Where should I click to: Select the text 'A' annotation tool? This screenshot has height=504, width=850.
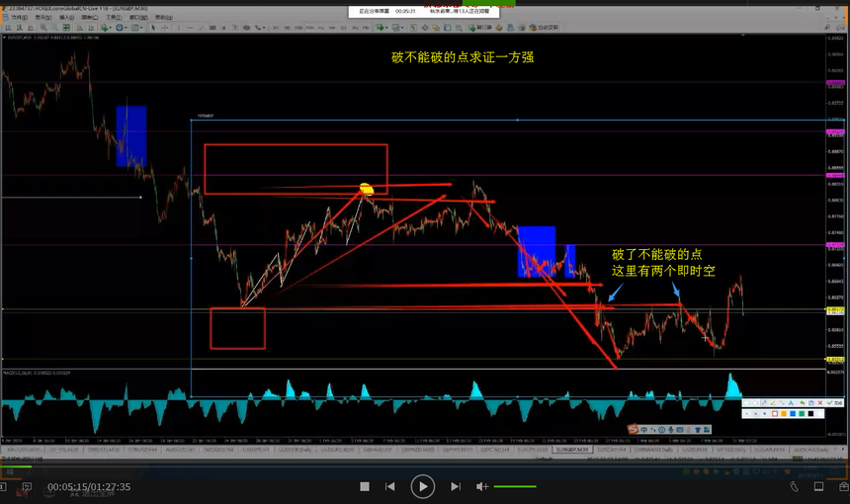(x=791, y=402)
